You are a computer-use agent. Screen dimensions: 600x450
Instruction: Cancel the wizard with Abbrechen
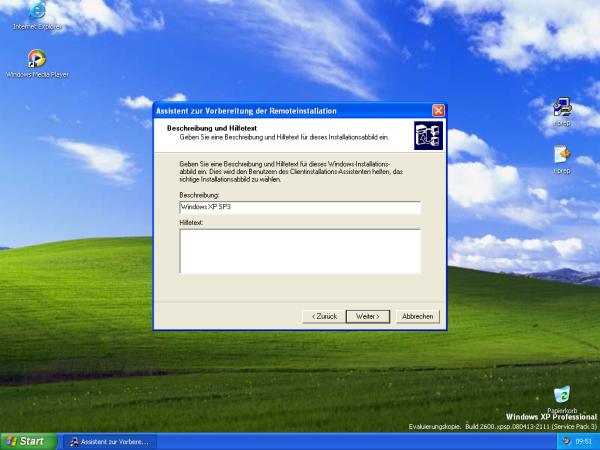[x=417, y=316]
